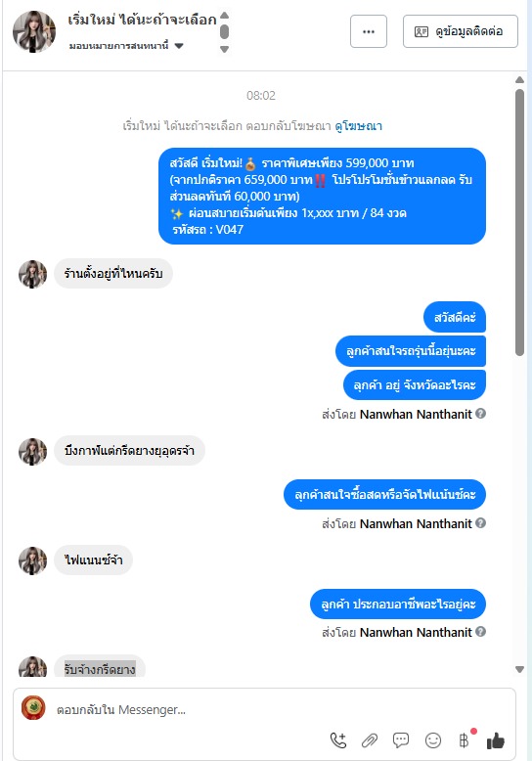Click the up arrow beside the conversation name
Screen dimensions: 532x761
[x=224, y=15]
